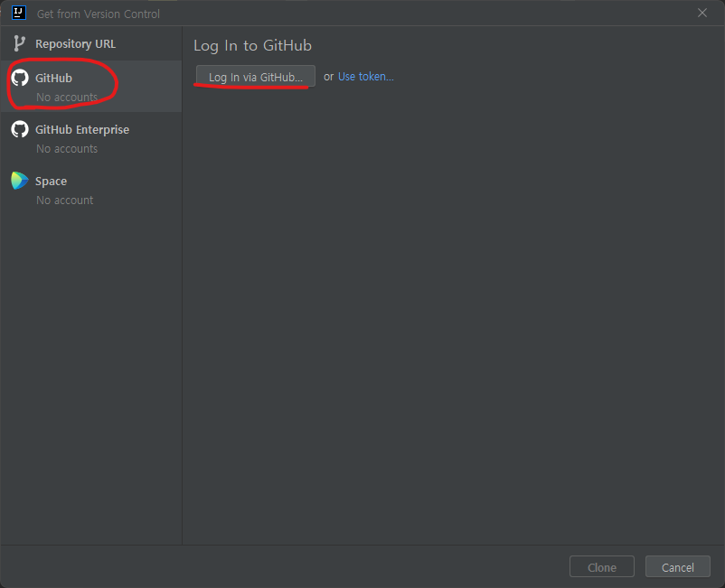Select the GitHub entry in sidebar
The height and width of the screenshot is (588, 725).
click(x=91, y=87)
